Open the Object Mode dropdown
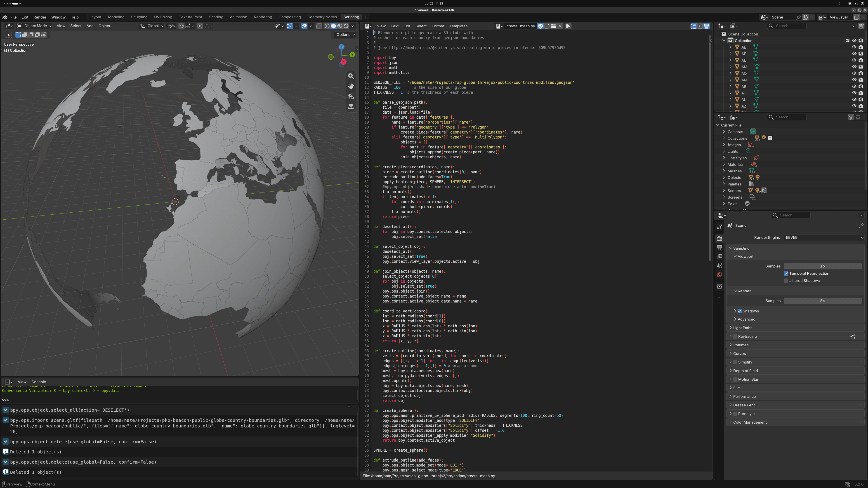This screenshot has width=868, height=488. 34,26
